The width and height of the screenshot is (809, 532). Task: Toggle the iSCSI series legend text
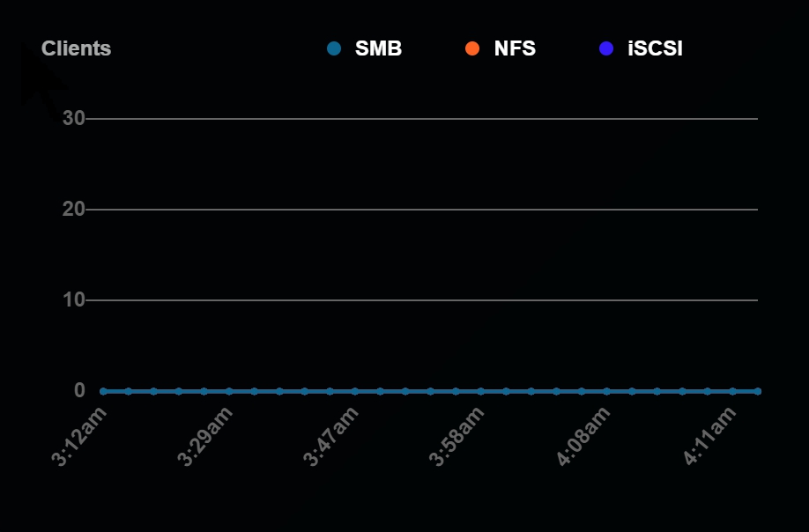click(x=655, y=49)
